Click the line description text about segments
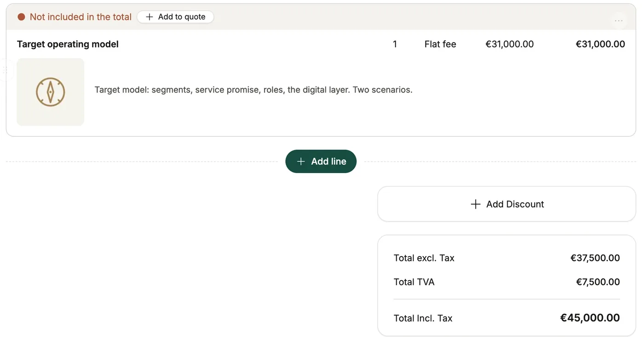 (x=253, y=90)
